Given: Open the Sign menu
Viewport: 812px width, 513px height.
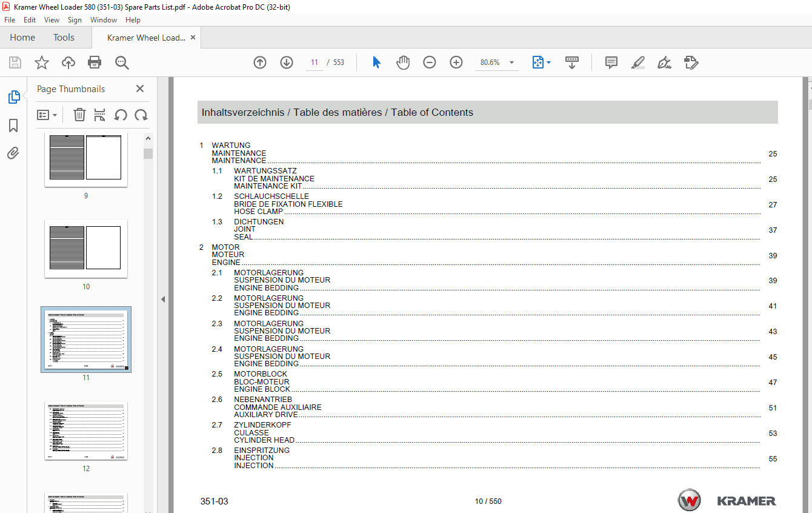Looking at the screenshot, I should 75,20.
